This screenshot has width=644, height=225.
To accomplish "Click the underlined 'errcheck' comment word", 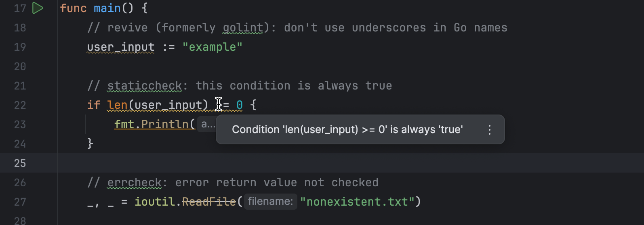I will coord(134,183).
